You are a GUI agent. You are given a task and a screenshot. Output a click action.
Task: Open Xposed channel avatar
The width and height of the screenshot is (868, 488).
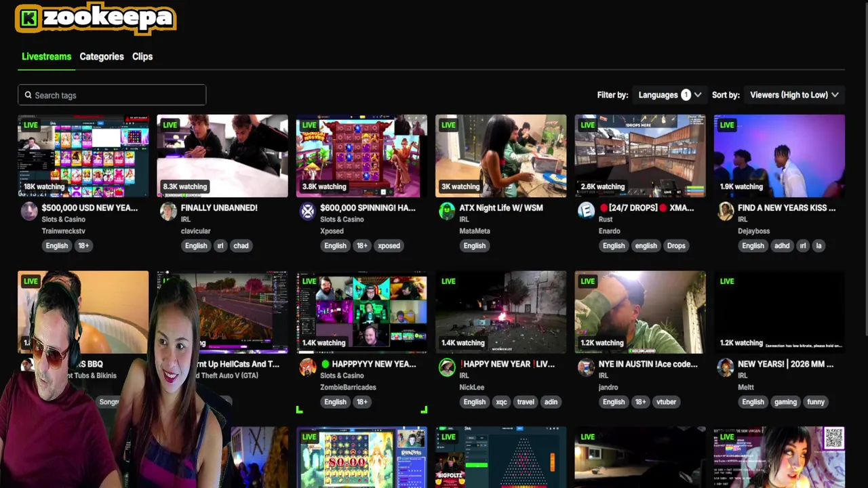pyautogui.click(x=308, y=211)
